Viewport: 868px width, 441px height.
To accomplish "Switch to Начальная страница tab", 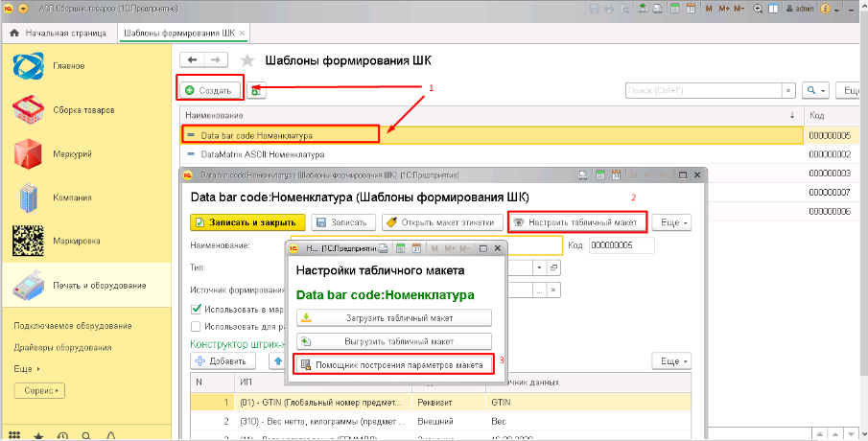I will click(x=59, y=34).
